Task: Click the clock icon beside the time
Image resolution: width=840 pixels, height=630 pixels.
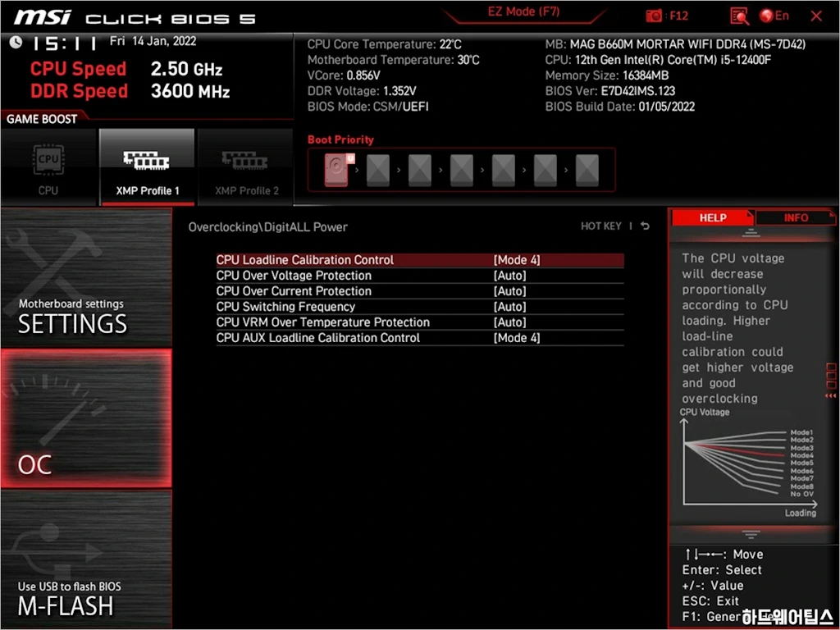Action: [16, 43]
